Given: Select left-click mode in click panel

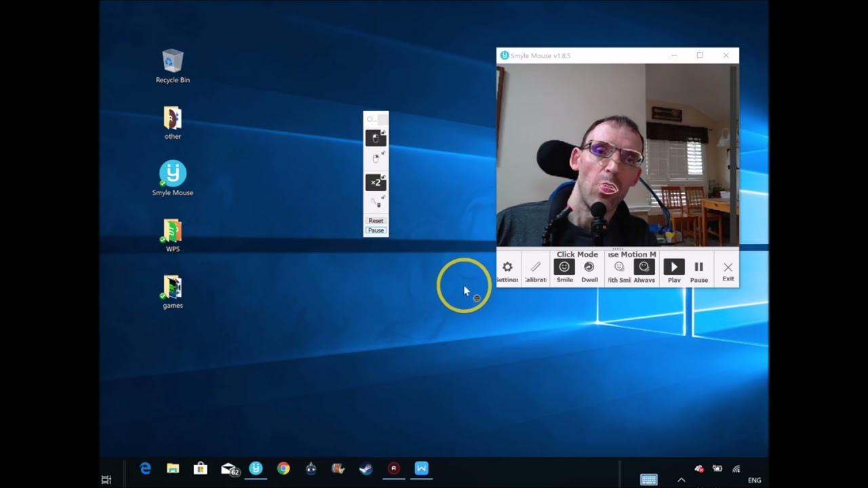Looking at the screenshot, I should 376,138.
